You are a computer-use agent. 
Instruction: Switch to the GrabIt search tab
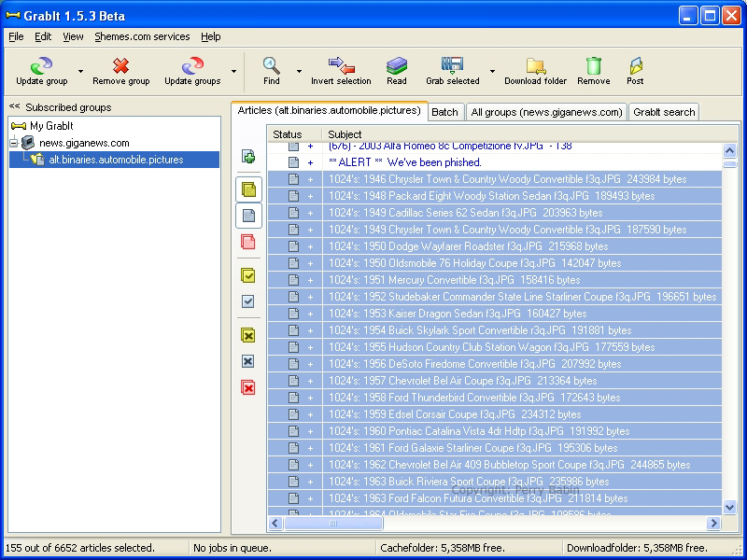click(x=664, y=112)
